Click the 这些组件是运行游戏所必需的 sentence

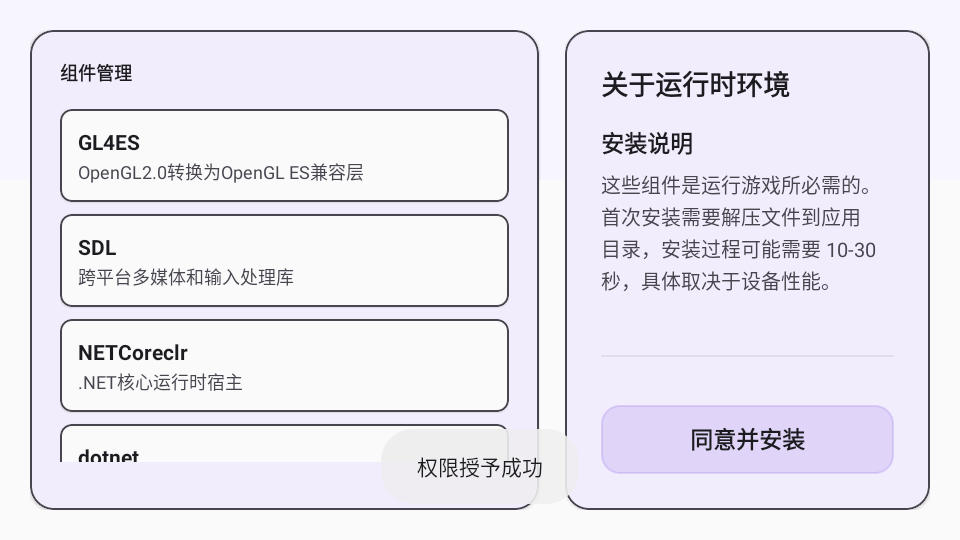point(738,186)
